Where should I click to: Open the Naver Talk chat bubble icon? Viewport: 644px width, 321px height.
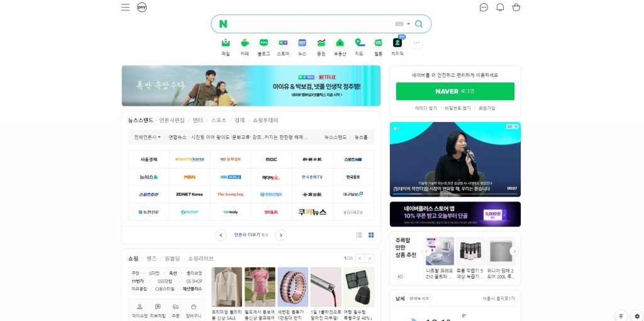484,7
